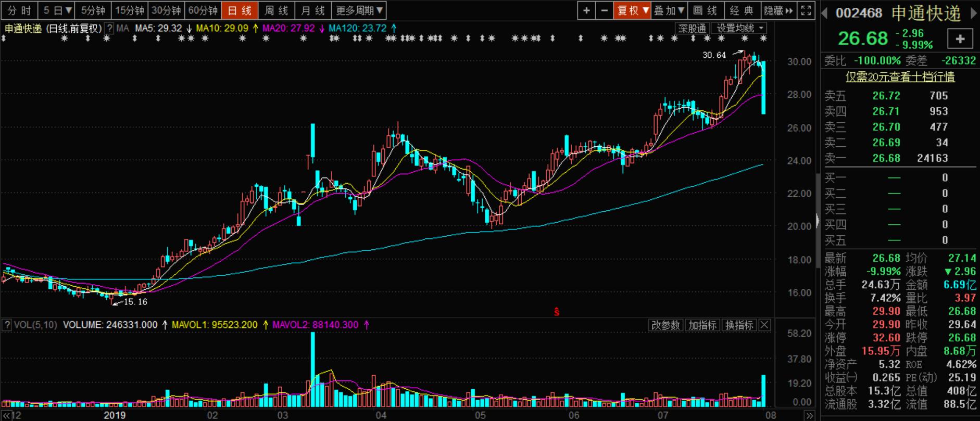Close the VOL indicator panel
This screenshot has height=421, width=980.
click(764, 325)
